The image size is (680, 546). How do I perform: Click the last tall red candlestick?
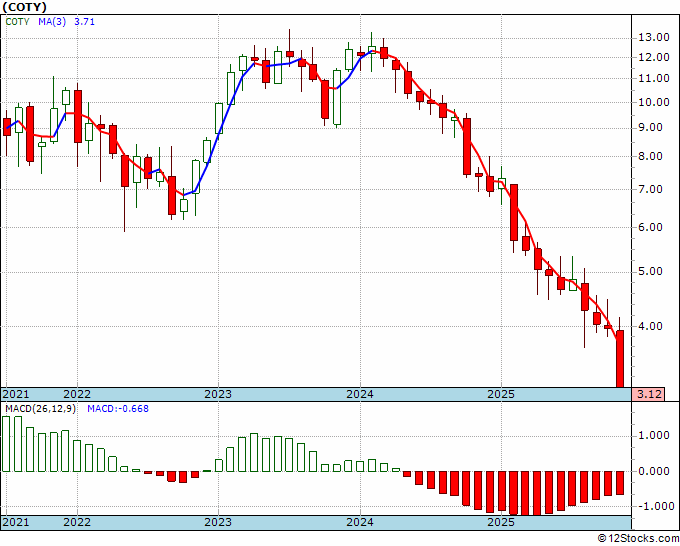pyautogui.click(x=620, y=359)
